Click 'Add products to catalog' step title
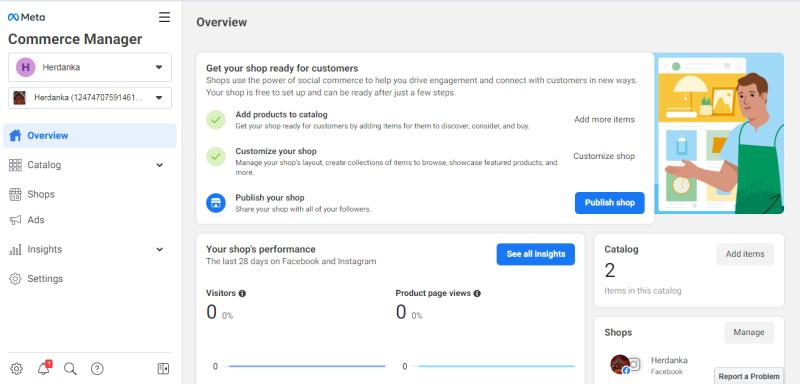Image resolution: width=800 pixels, height=384 pixels. point(282,115)
